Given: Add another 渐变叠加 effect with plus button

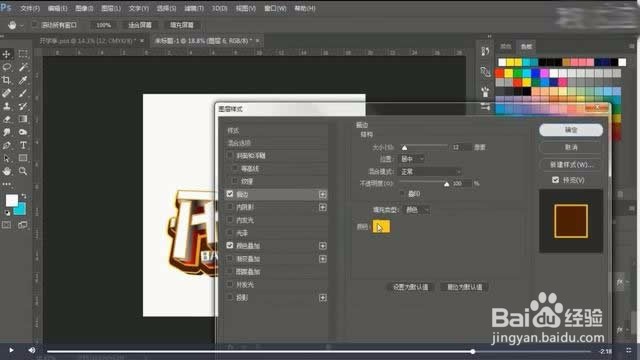Looking at the screenshot, I should click(322, 259).
